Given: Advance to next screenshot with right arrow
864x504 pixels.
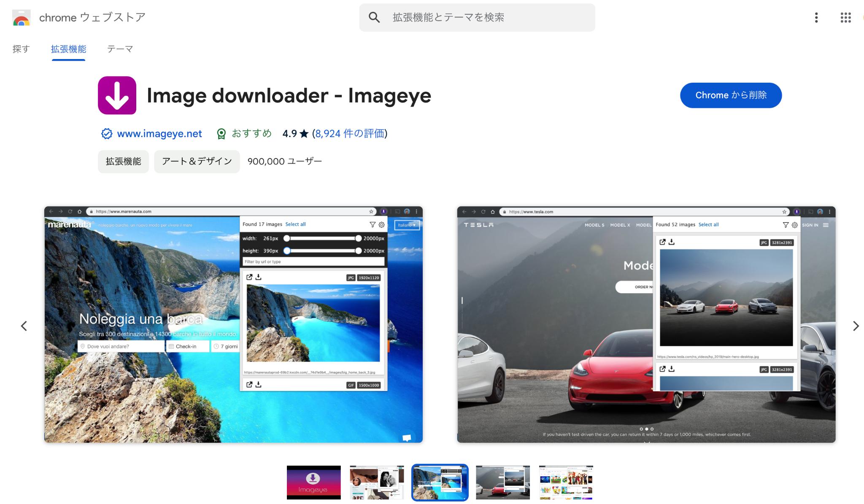Looking at the screenshot, I should coord(856,326).
